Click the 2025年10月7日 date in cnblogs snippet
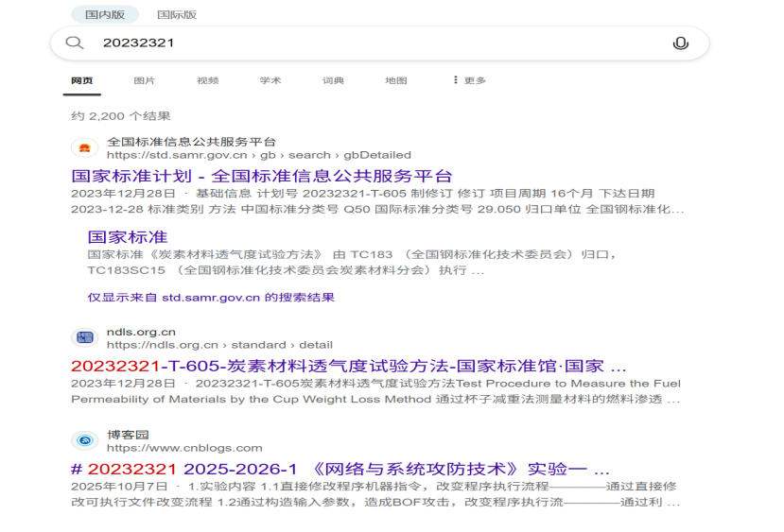The height and width of the screenshot is (532, 784). (x=119, y=487)
